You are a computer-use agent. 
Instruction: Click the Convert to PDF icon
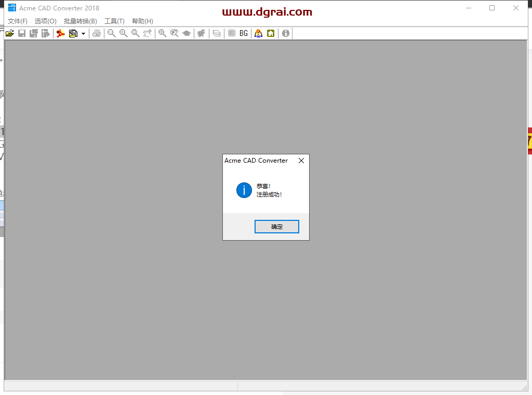(61, 33)
